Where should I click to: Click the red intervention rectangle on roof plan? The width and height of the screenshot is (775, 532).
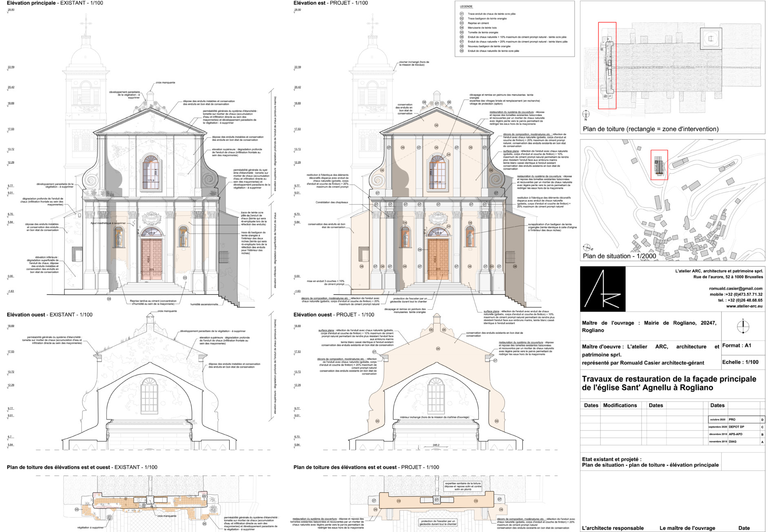[607, 65]
